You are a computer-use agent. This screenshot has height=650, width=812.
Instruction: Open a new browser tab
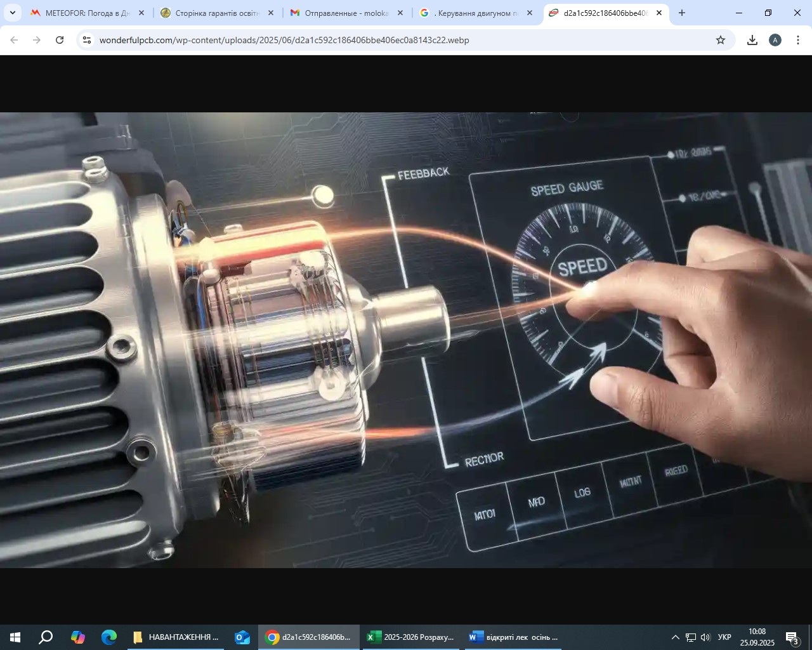pos(682,13)
